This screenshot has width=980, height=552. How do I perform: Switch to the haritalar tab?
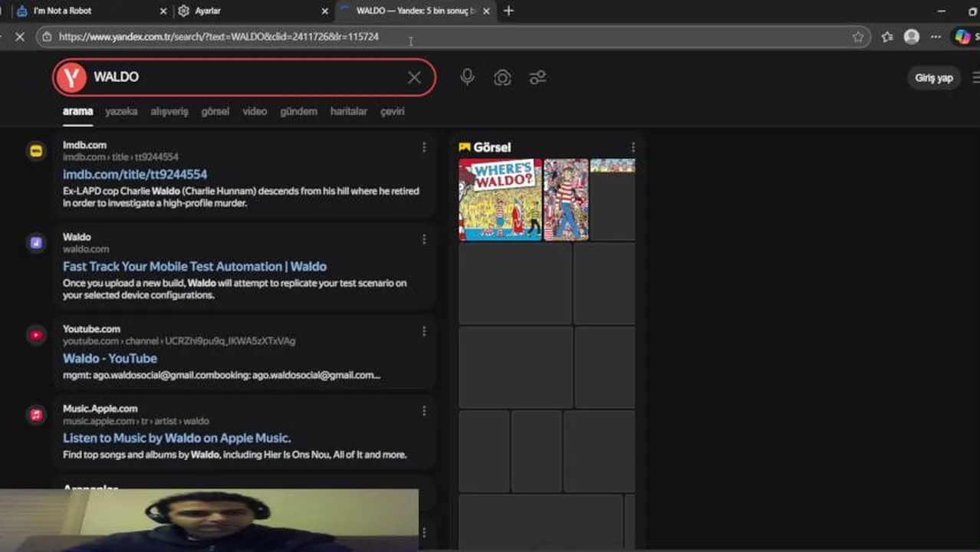pos(349,111)
